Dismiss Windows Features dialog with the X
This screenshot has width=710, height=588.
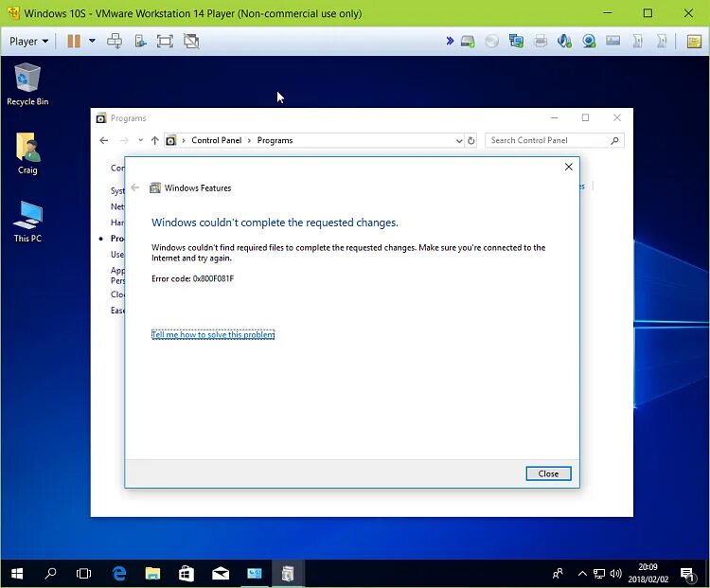point(569,167)
